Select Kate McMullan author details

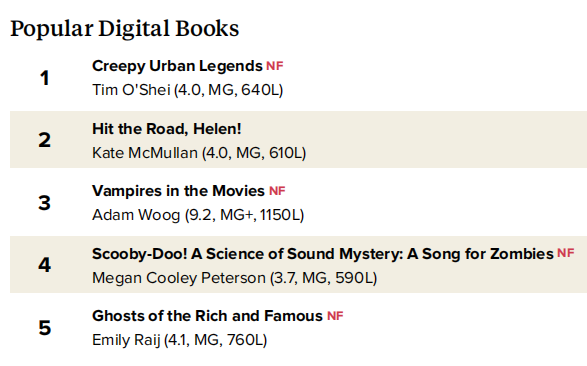[199, 153]
